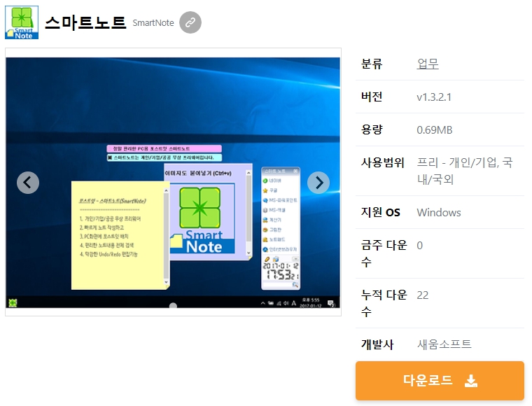This screenshot has width=532, height=406.
Task: Select the Windows supported OS value
Action: (439, 212)
